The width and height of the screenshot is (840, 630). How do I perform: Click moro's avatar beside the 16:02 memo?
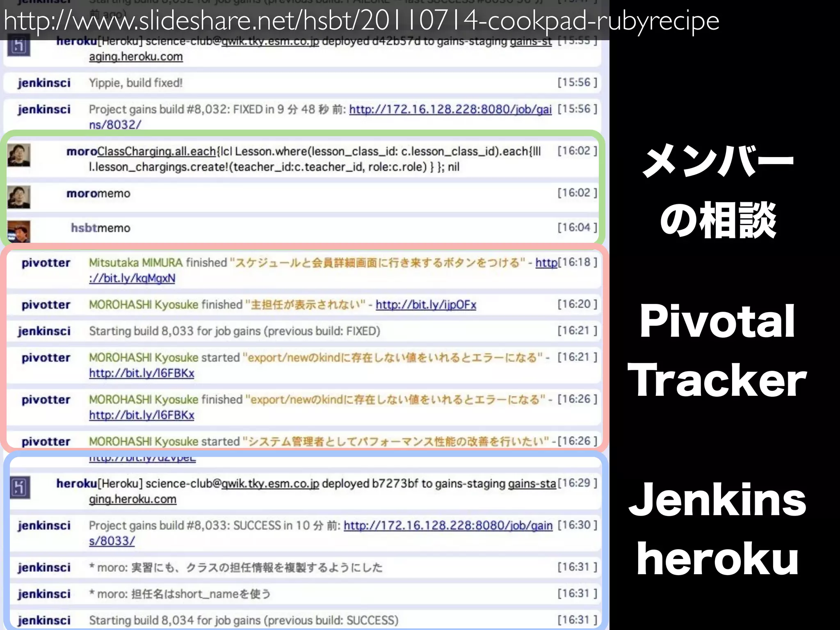19,197
